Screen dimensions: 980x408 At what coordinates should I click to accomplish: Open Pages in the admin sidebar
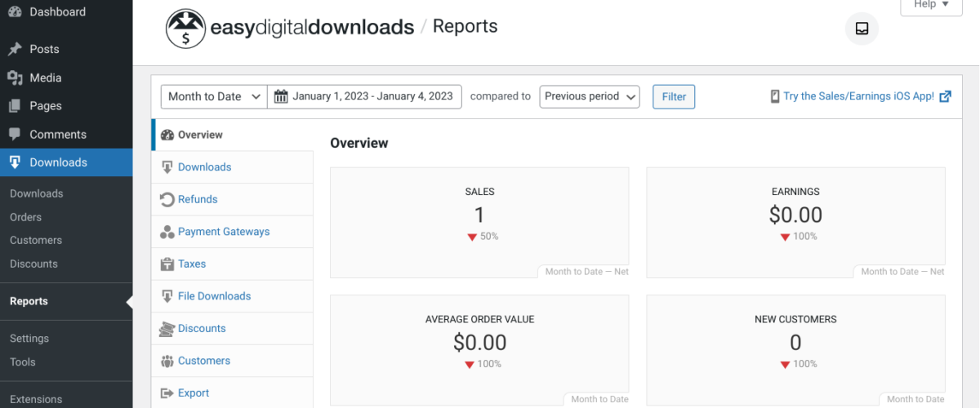pyautogui.click(x=66, y=106)
